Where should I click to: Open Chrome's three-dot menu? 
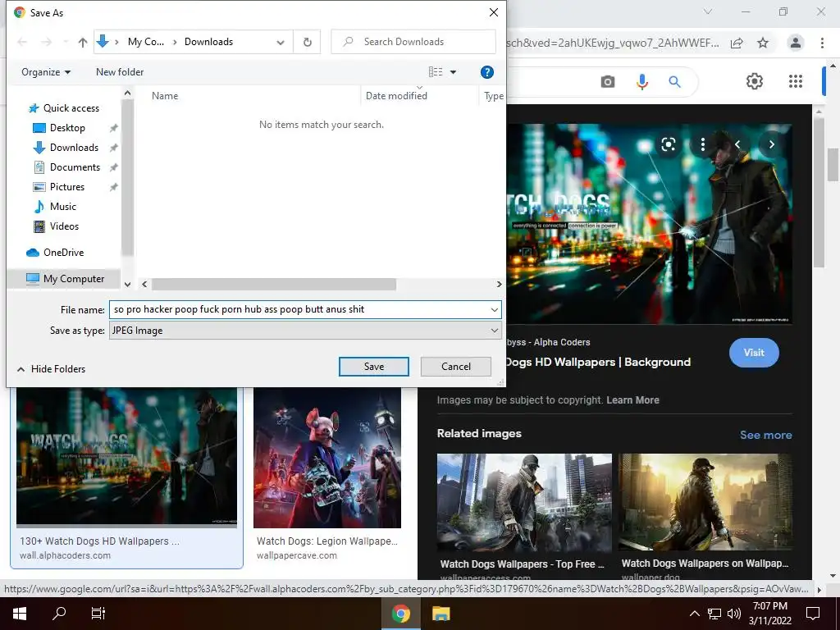click(822, 43)
